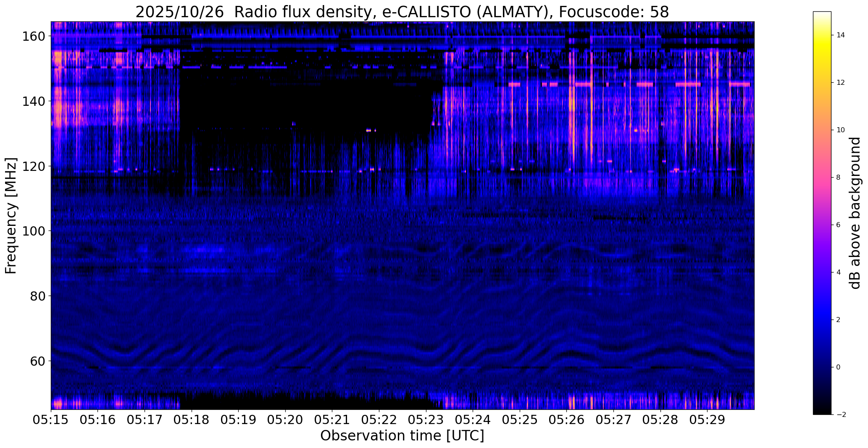868x448 pixels.
Task: Click the colorbar tick value 8
Action: (838, 178)
